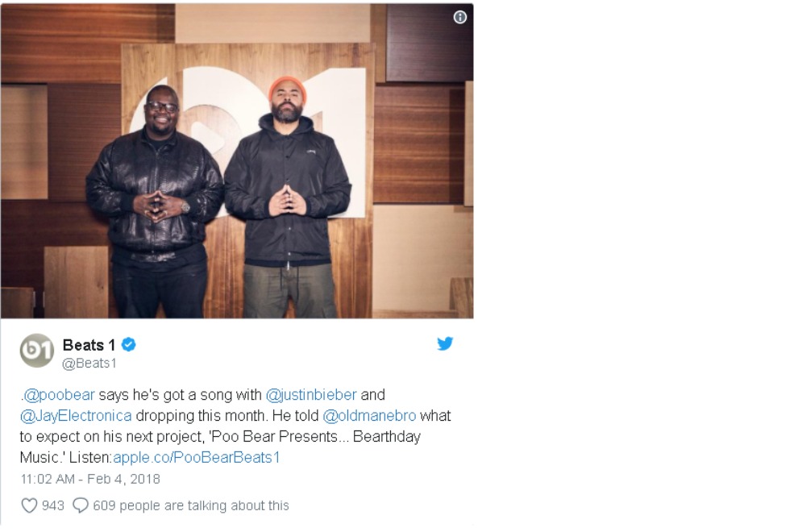Open the @oldmanebro mention

(x=369, y=415)
